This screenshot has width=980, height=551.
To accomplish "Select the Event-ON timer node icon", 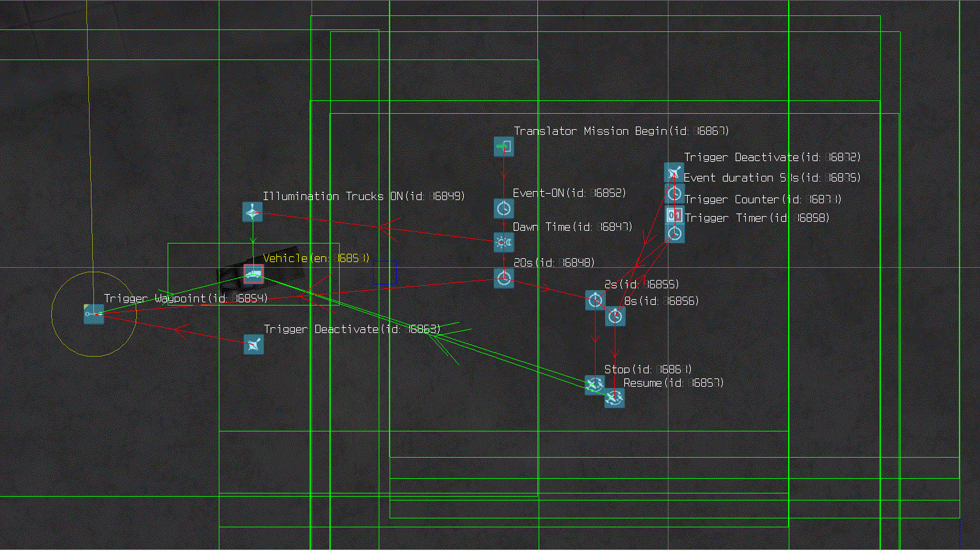I will [x=503, y=208].
